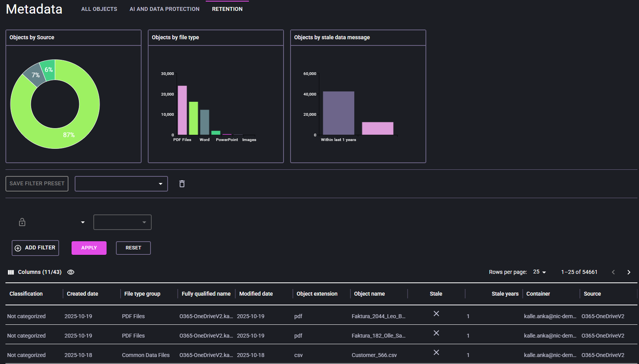Click the X stale icon for Customer_566.csv
This screenshot has width=639, height=364.
[436, 353]
